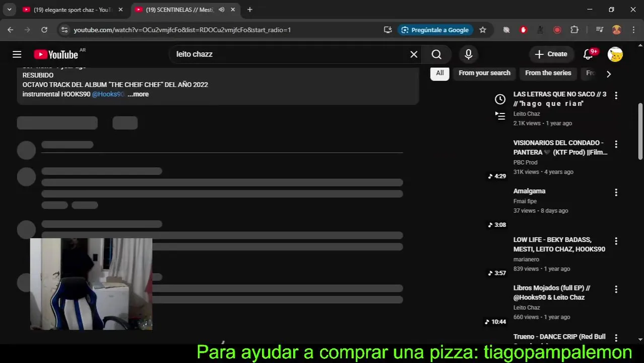Open the YouTube guide hamburger menu
The width and height of the screenshot is (644, 363).
[x=17, y=54]
